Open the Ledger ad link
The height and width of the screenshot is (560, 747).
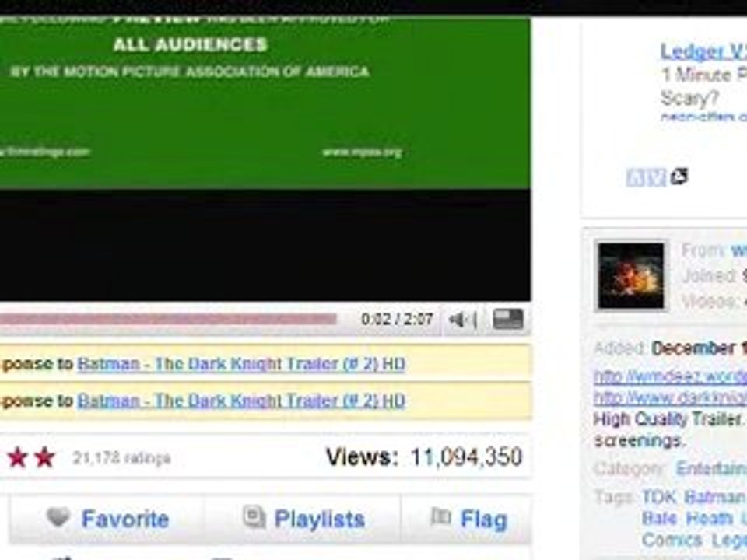pos(703,51)
